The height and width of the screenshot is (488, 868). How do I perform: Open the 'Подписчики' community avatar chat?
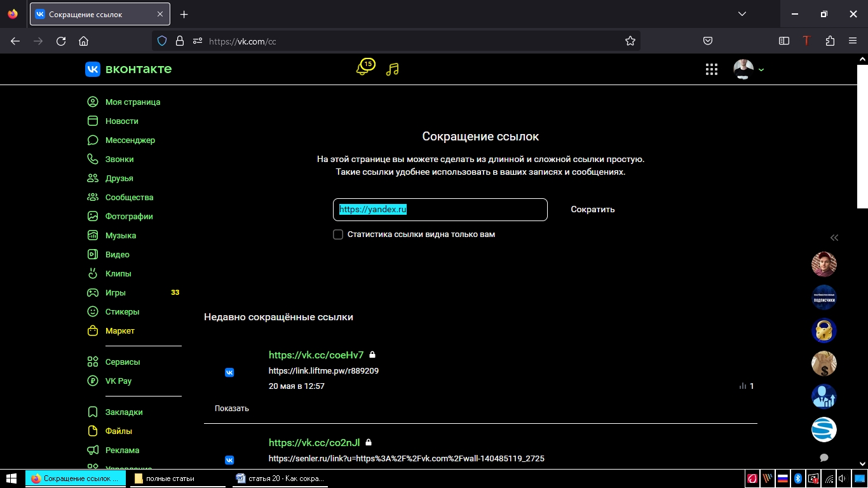[x=824, y=297]
